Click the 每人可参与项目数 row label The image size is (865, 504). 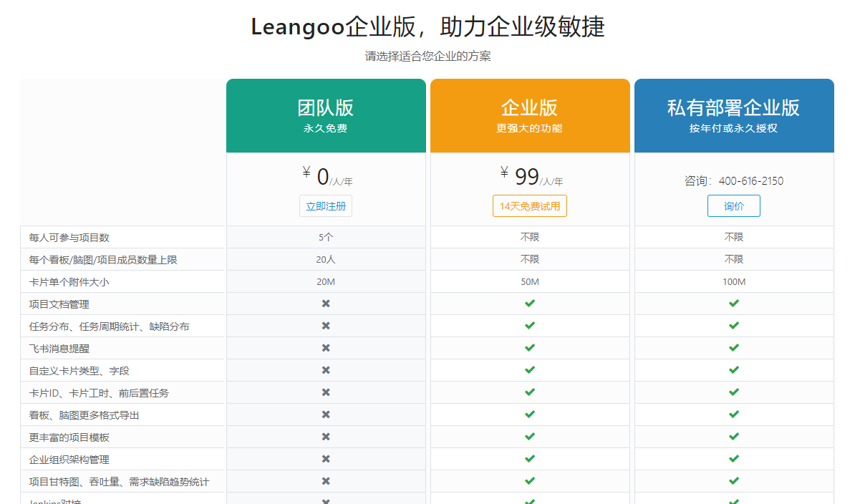(x=69, y=238)
